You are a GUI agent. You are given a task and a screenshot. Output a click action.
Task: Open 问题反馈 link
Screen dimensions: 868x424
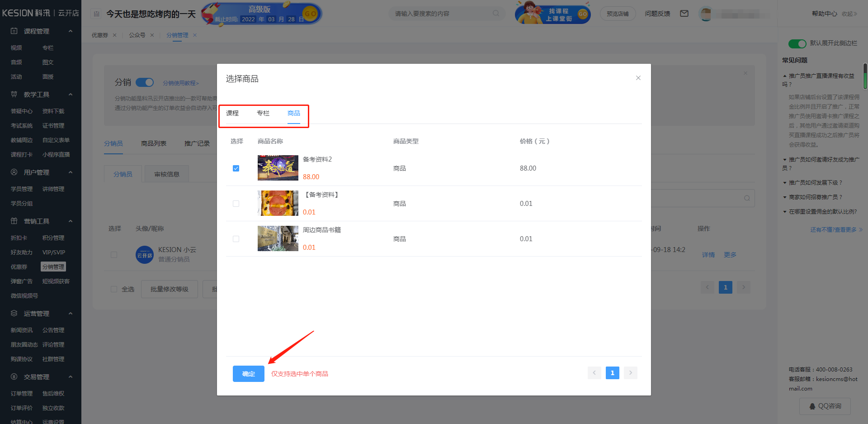(658, 14)
